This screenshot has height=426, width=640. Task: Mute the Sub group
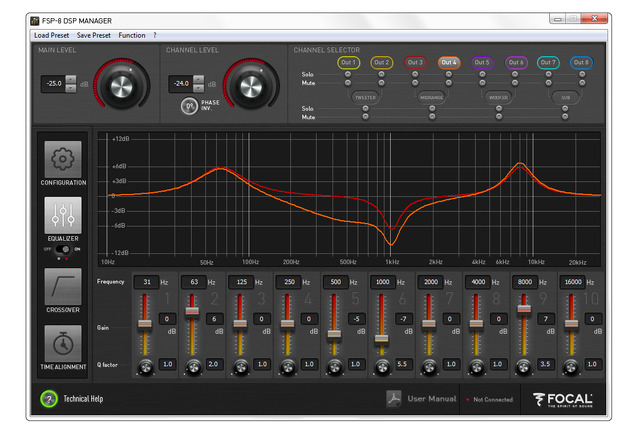(565, 117)
